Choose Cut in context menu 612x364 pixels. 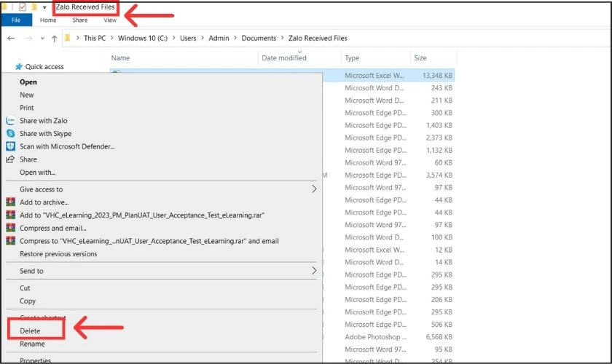click(25, 288)
